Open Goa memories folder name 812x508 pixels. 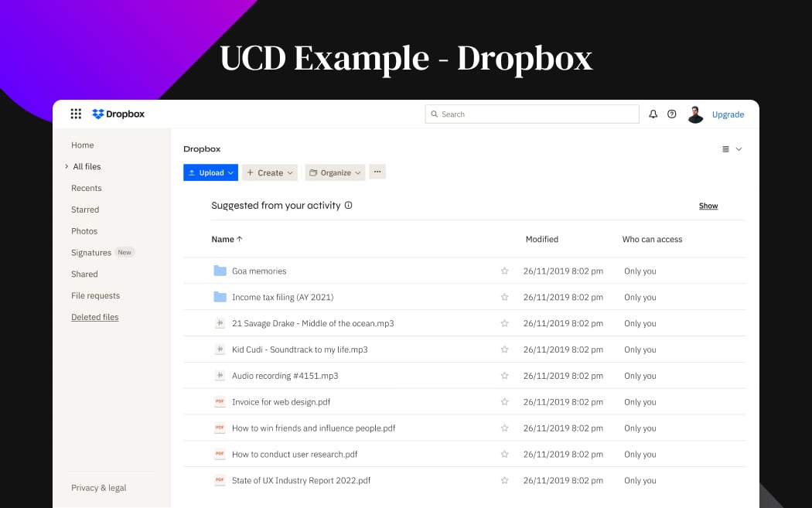[259, 271]
